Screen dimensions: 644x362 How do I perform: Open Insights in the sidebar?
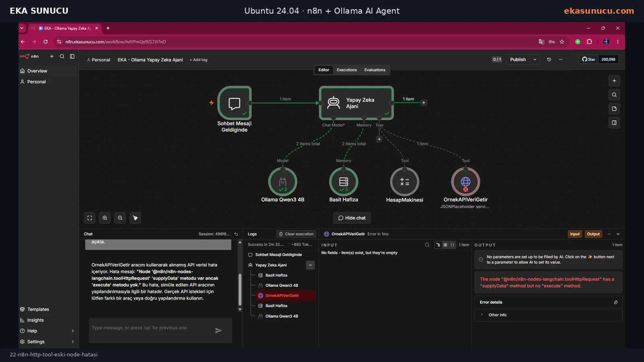click(47, 320)
